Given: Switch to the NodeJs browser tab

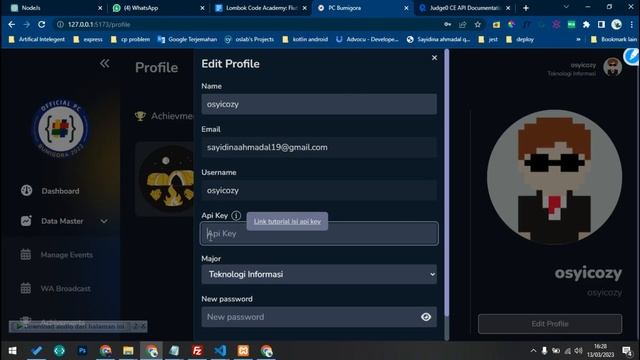Looking at the screenshot, I should pos(56,8).
